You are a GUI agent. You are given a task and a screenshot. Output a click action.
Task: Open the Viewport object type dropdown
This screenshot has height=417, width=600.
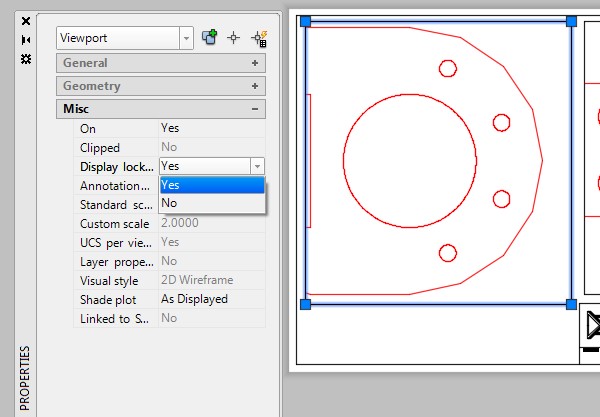[x=186, y=38]
